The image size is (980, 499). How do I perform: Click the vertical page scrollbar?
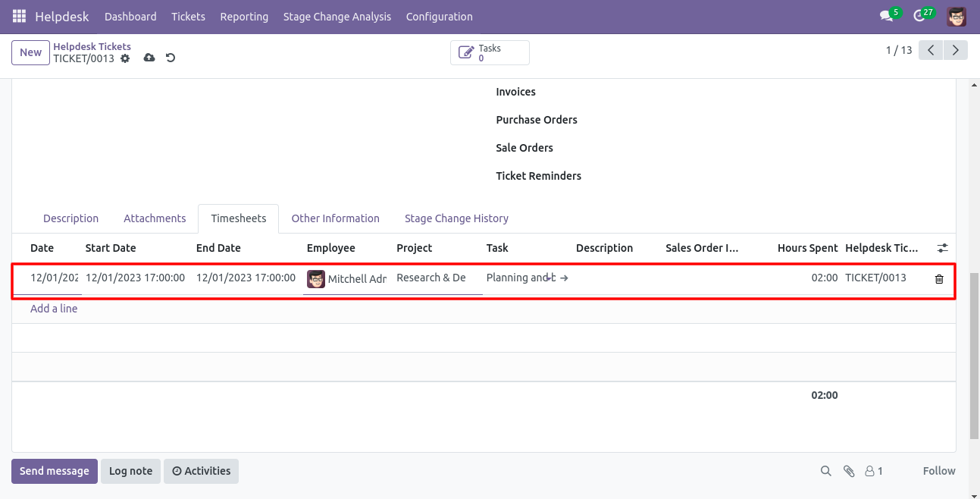(974, 354)
